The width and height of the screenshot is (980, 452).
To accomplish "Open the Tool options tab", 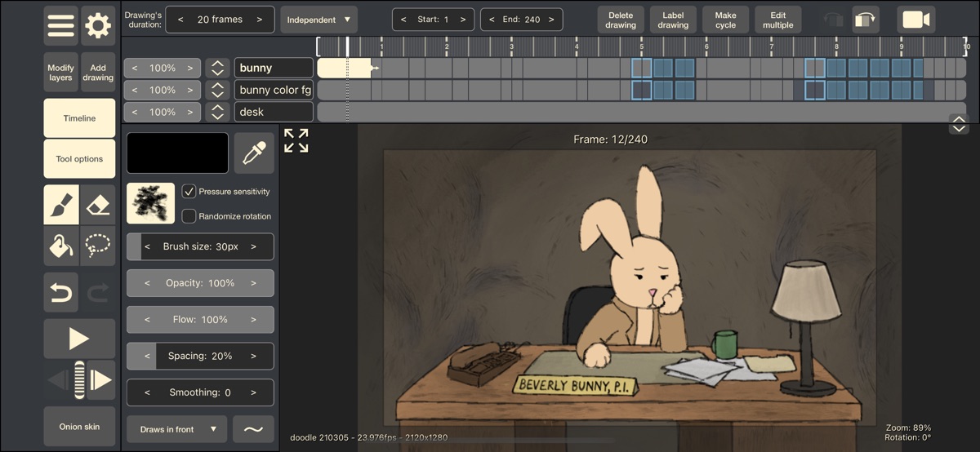I will pos(80,159).
